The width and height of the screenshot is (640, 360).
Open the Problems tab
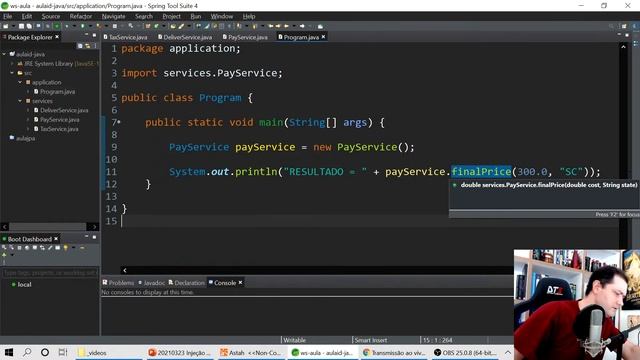click(118, 282)
